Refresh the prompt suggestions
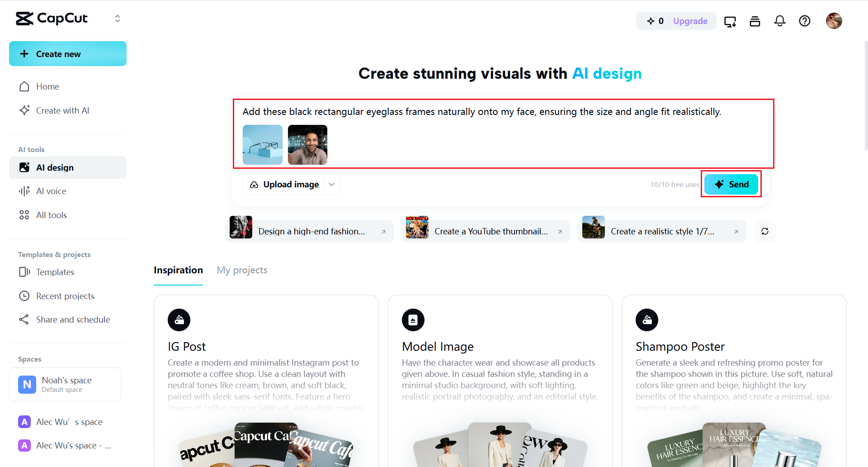 (x=764, y=231)
